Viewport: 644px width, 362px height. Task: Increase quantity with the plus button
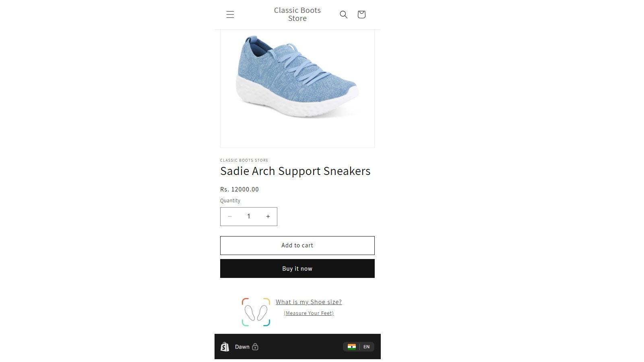point(268,216)
